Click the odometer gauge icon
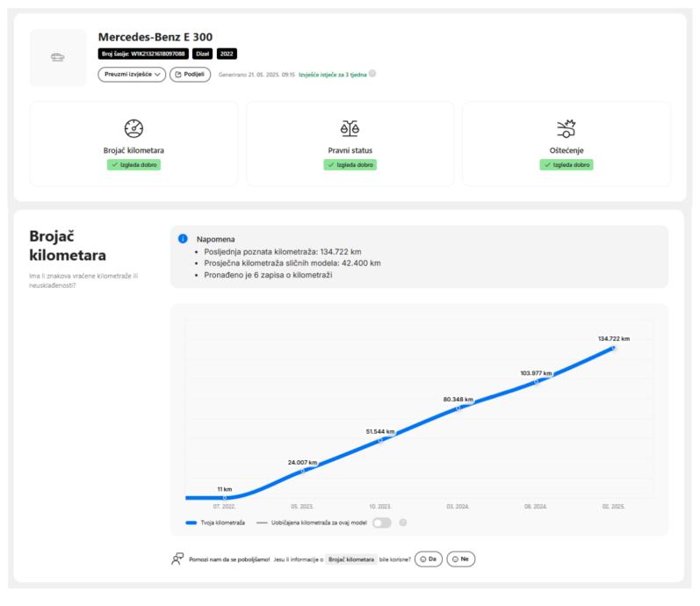Viewport: 700px width, 606px height. coord(134,128)
